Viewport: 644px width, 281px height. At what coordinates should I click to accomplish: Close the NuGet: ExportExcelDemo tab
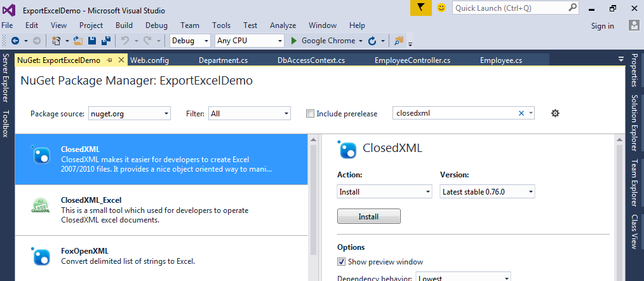[x=121, y=60]
